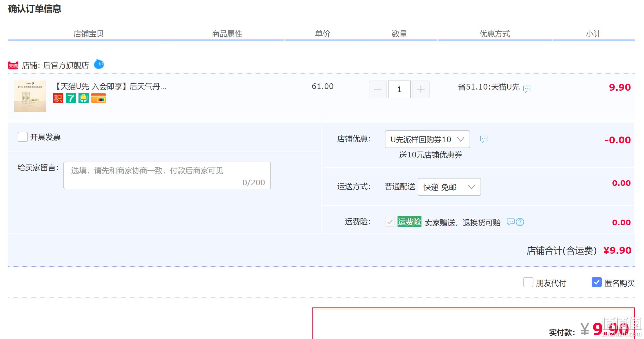
Task: Tick the 开具发票 invoice checkbox
Action: [x=23, y=137]
